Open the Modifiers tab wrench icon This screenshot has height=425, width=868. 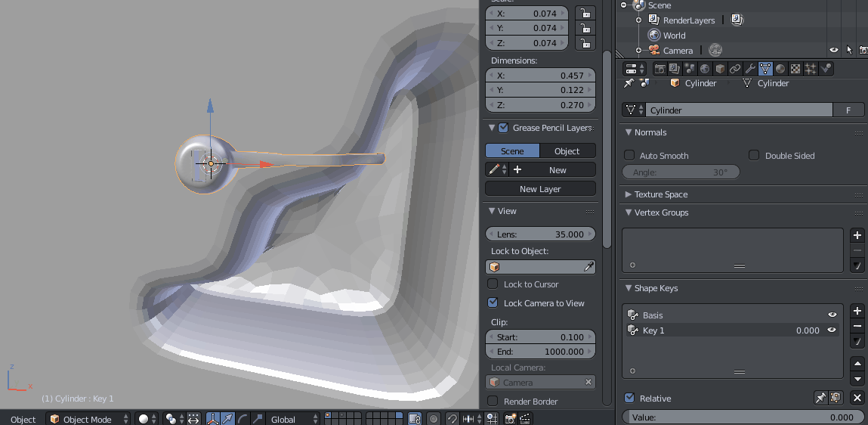click(750, 69)
